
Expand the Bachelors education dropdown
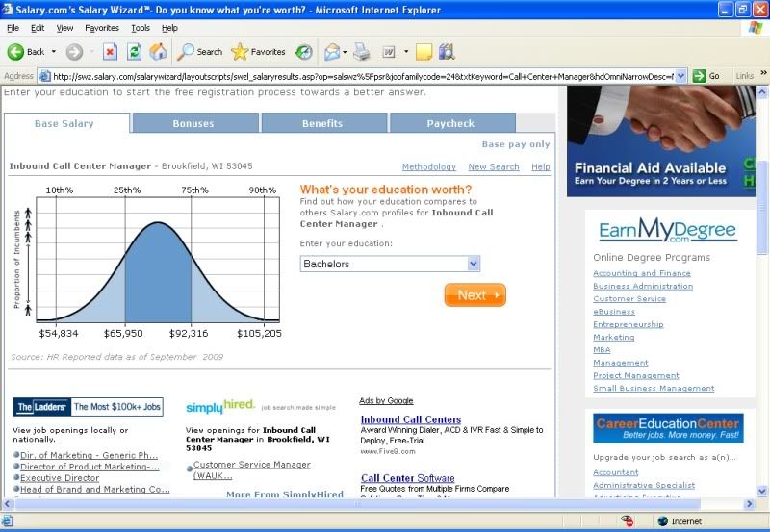point(473,264)
